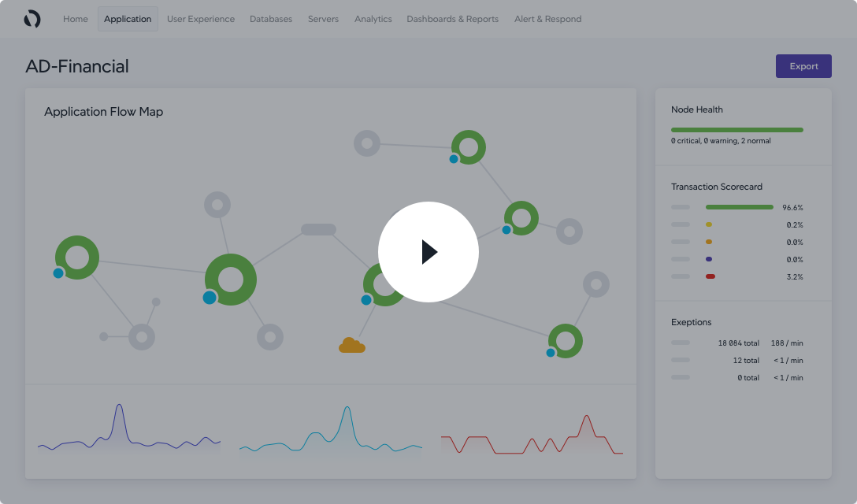Go to the Servers section

323,19
